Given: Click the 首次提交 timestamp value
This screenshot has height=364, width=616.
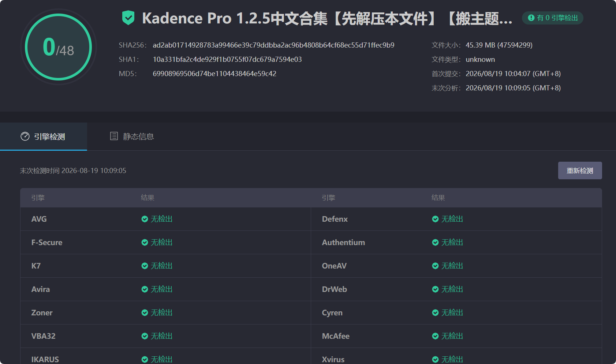Looking at the screenshot, I should [x=513, y=74].
